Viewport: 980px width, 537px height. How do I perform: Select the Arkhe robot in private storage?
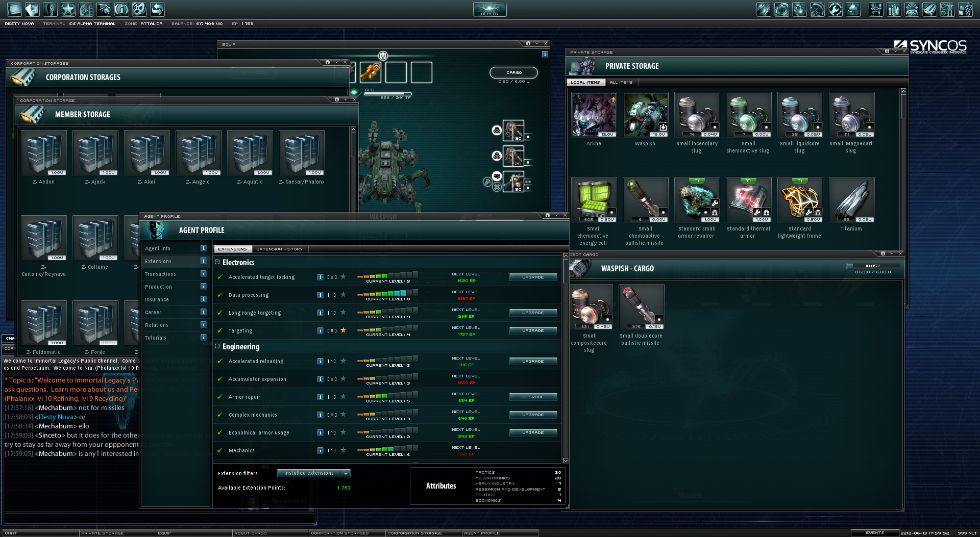(x=594, y=115)
